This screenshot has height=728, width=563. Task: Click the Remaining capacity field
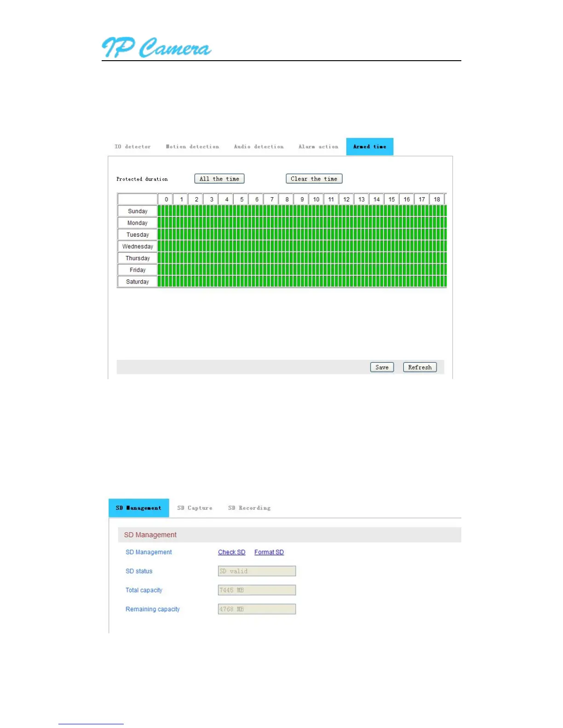(x=257, y=609)
